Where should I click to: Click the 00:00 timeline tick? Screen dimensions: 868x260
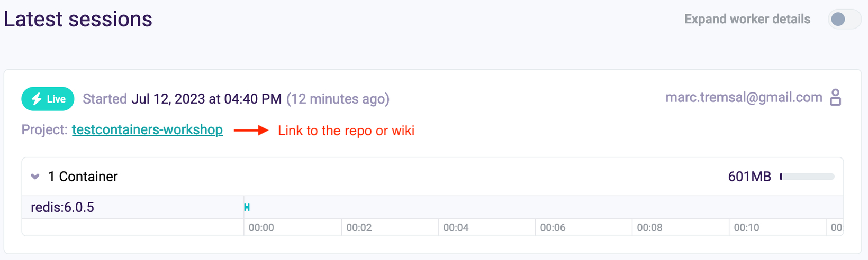(261, 228)
